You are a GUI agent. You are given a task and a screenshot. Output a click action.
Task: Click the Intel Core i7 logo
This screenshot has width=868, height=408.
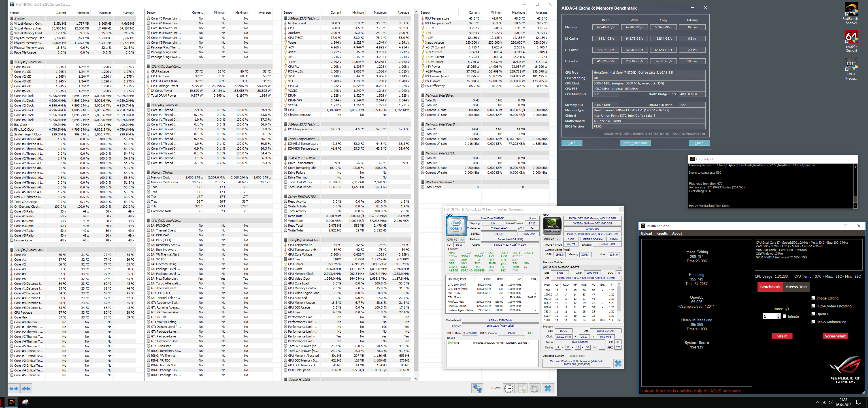(x=456, y=226)
